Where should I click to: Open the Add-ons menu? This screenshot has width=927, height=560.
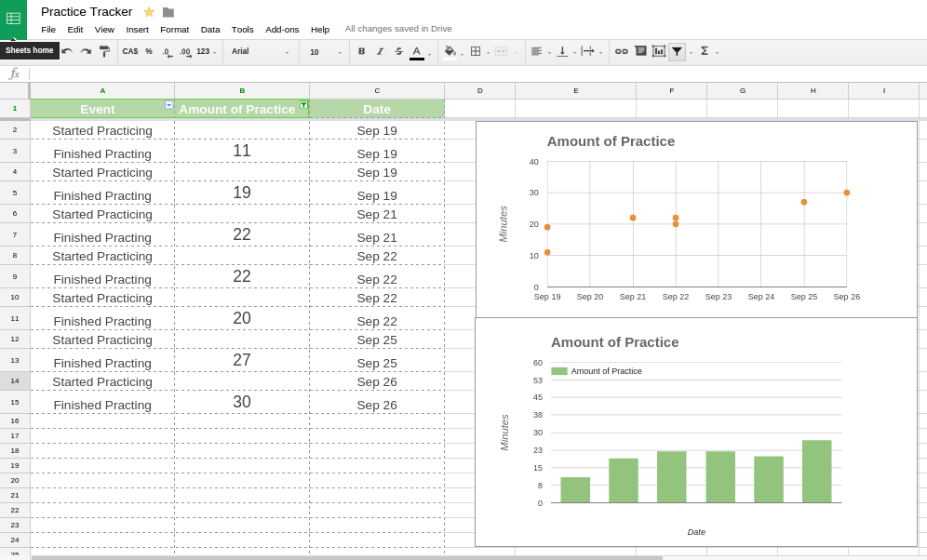tap(282, 30)
